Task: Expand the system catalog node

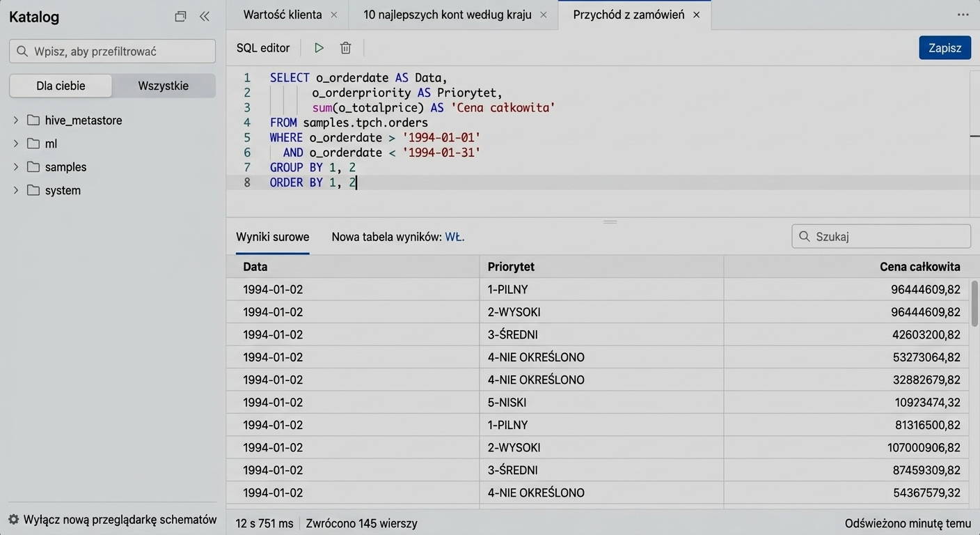Action: (16, 190)
